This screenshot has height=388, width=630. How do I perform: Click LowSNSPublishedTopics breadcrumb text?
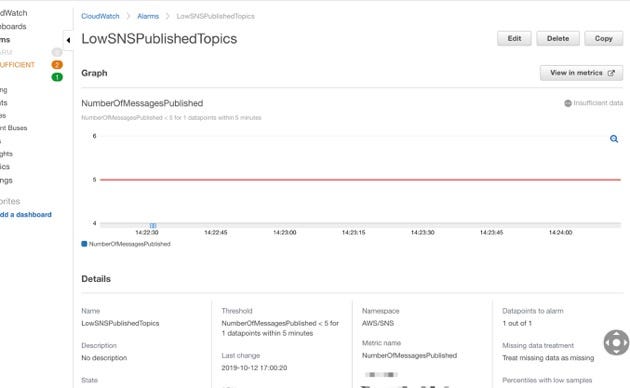215,16
